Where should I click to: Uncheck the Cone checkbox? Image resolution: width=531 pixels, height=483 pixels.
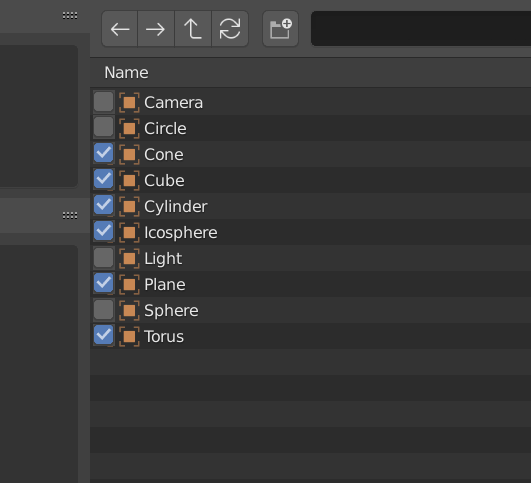pyautogui.click(x=104, y=153)
